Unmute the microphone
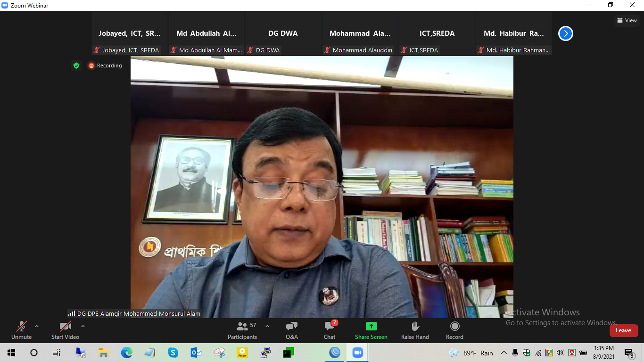Screen dimensions: 644x362 click(21, 330)
